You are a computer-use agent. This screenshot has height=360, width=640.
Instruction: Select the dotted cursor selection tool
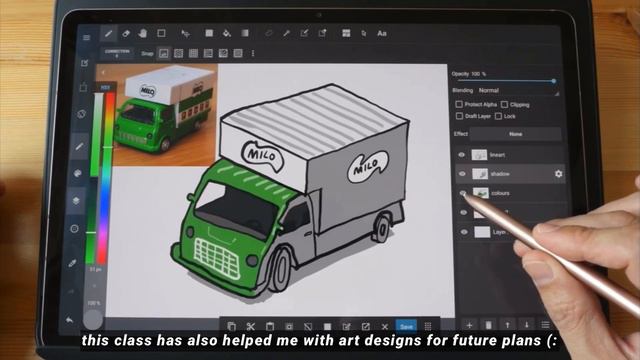pos(185,33)
